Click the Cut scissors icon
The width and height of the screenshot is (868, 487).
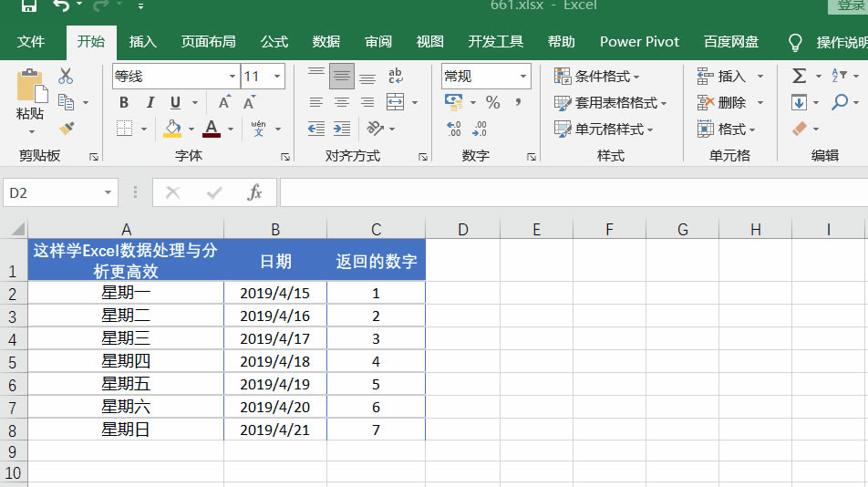point(66,77)
